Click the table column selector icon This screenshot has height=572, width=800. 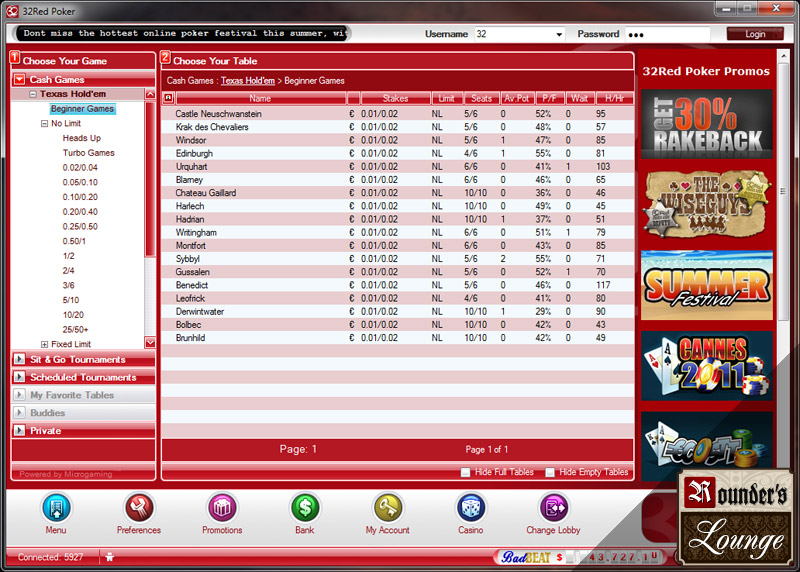click(x=168, y=98)
